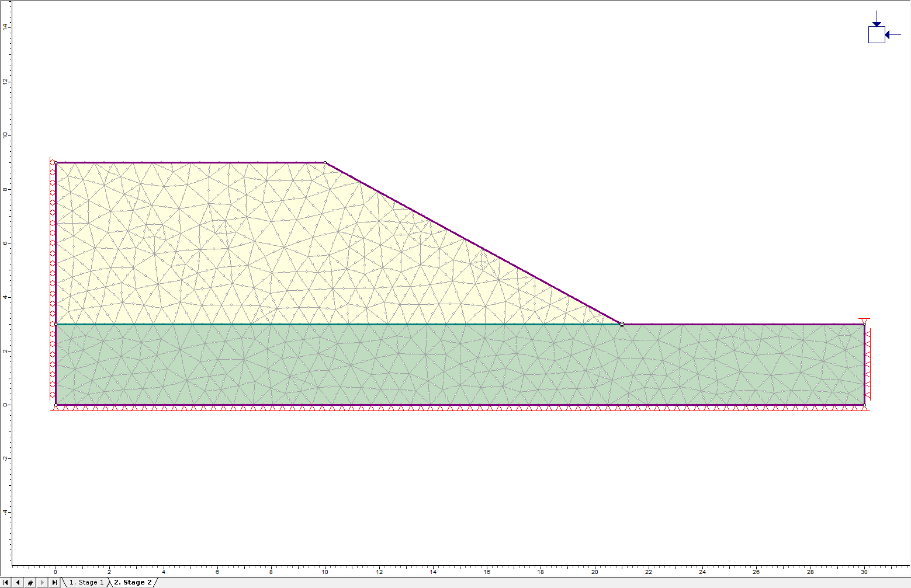Viewport: 911px width, 588px height.
Task: Click the bottom horizontal ruler at 14
Action: coord(433,572)
